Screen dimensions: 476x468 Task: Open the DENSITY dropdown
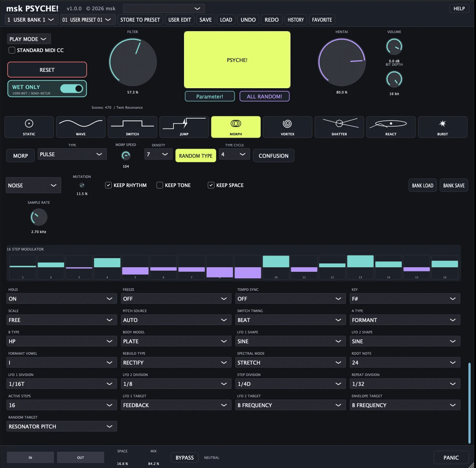[159, 154]
